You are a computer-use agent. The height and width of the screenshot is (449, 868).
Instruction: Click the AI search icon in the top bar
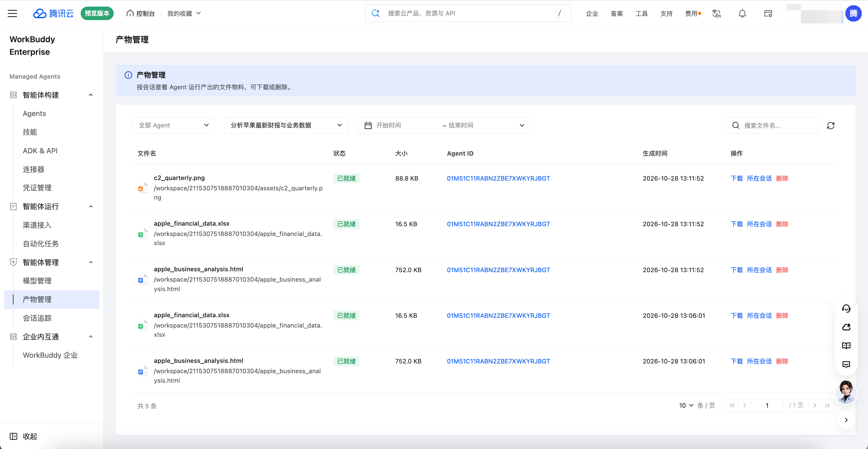[375, 13]
